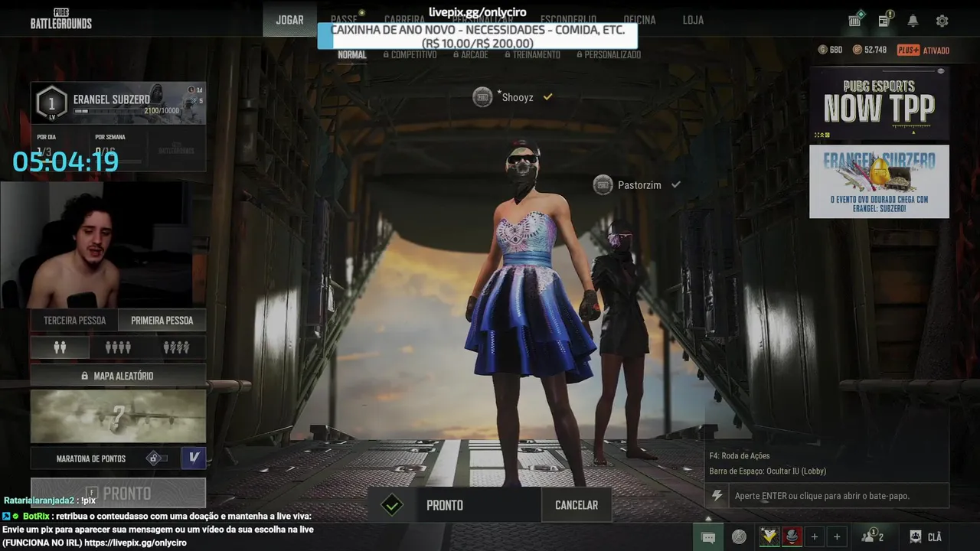This screenshot has width=980, height=551.
Task: Open the friends list icon showing 2
Action: [873, 536]
